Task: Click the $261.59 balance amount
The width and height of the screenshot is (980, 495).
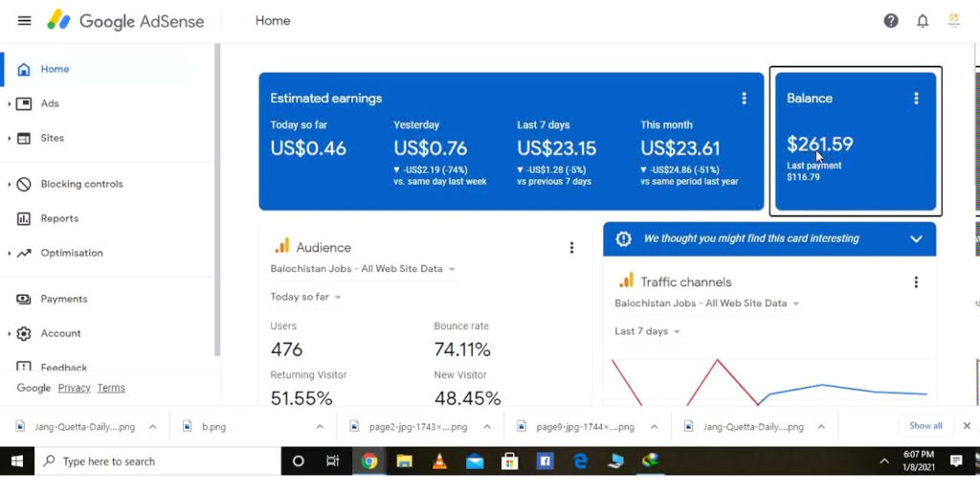Action: click(820, 145)
